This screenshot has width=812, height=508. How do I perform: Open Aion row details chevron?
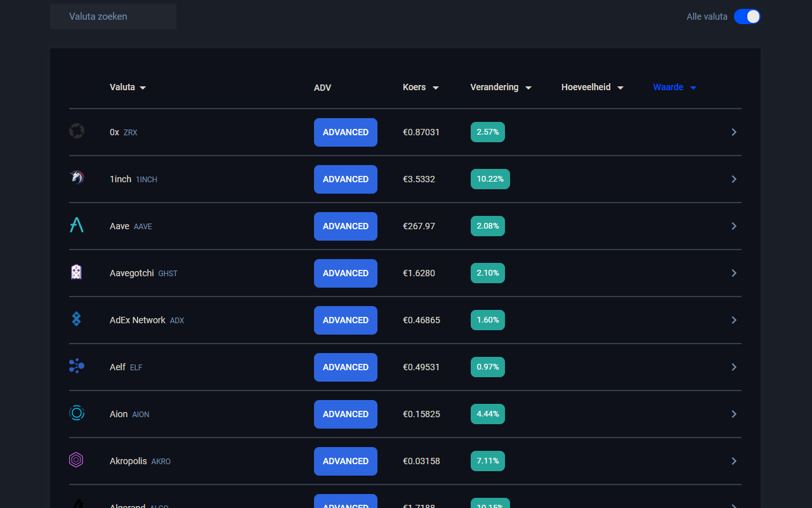pos(734,414)
